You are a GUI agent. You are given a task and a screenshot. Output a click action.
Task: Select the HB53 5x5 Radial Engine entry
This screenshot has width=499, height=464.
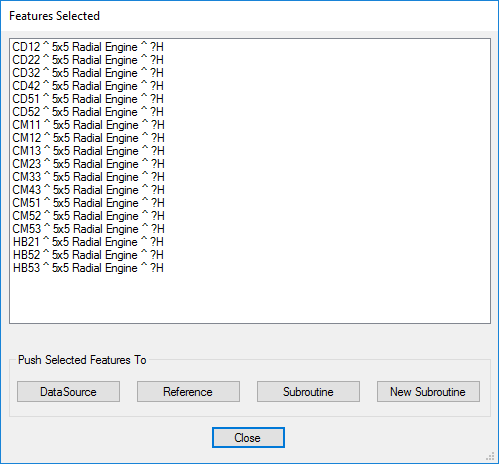tap(88, 268)
